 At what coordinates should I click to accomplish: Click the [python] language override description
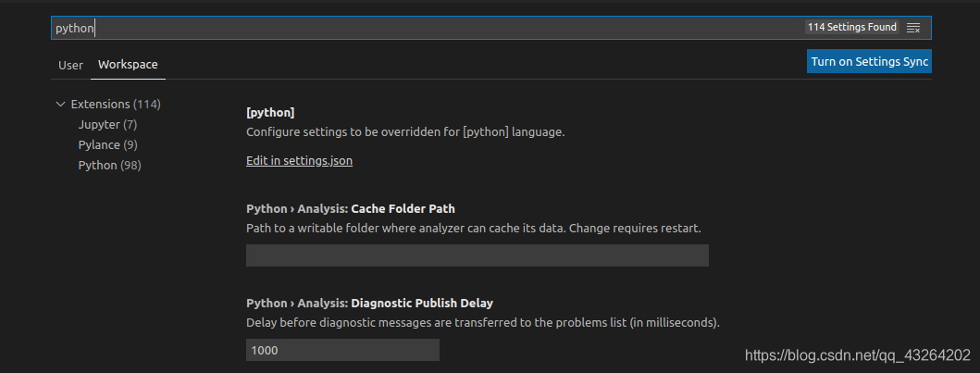tap(404, 132)
